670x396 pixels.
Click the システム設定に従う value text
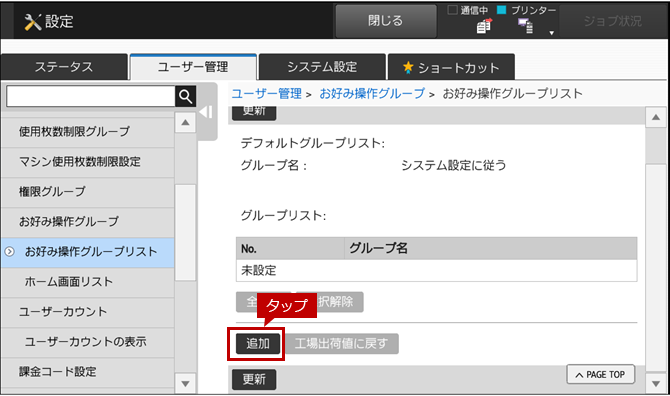pos(454,165)
